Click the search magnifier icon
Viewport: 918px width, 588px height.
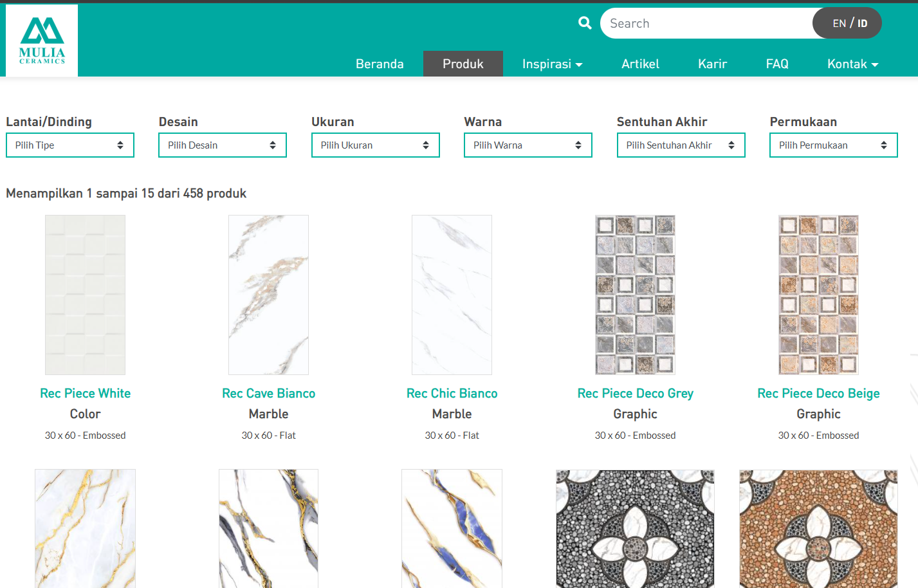tap(584, 23)
